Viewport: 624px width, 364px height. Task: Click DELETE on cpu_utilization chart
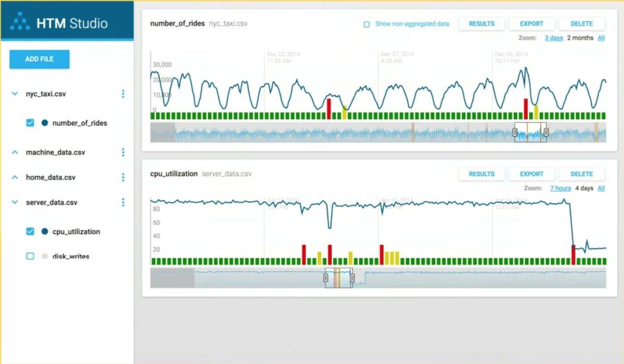coord(582,174)
